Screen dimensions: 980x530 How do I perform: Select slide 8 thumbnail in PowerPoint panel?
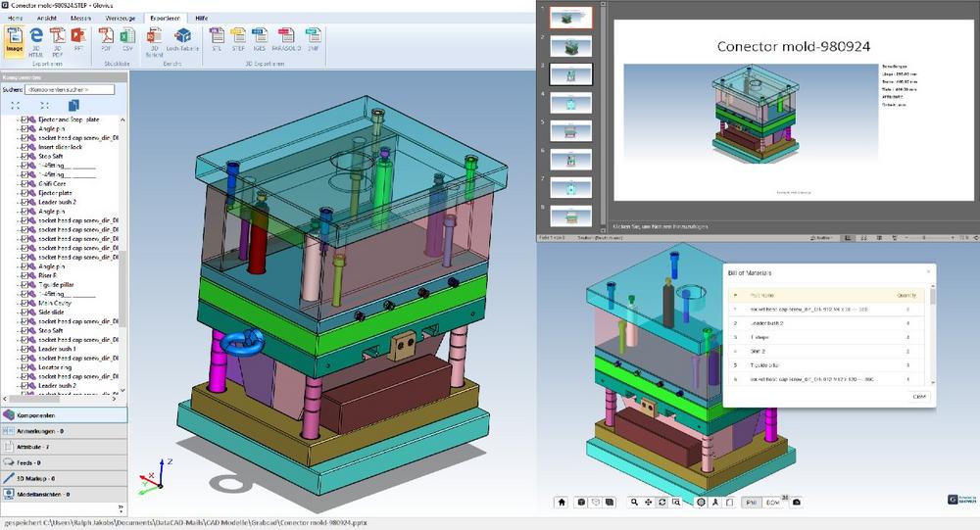click(x=570, y=217)
